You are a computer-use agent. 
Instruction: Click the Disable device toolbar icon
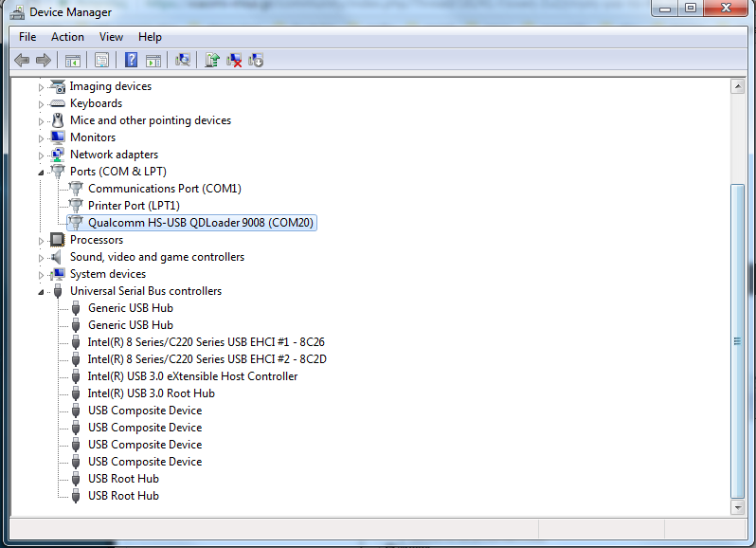tap(256, 60)
